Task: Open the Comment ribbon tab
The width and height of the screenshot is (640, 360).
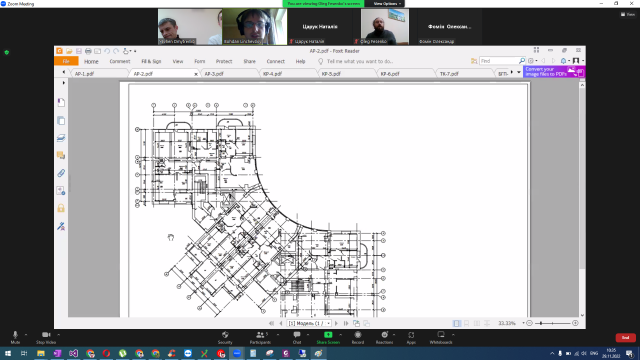Action: (x=120, y=61)
